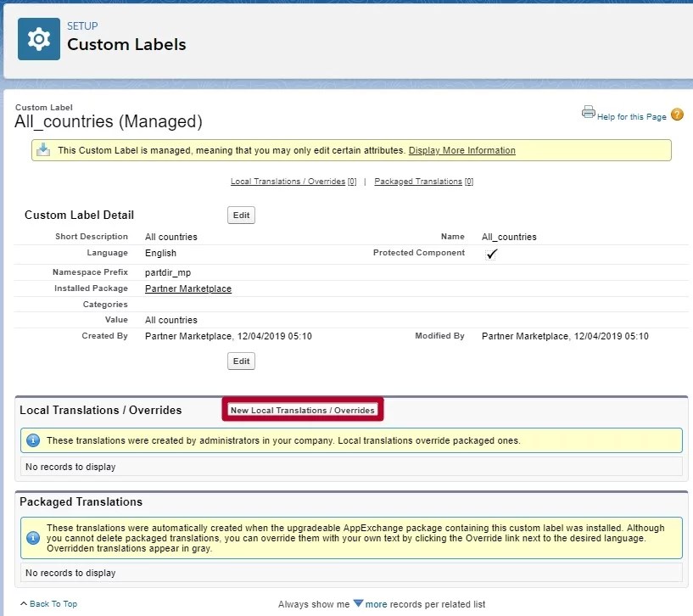Open the orange question mark help icon
Image resolution: width=693 pixels, height=616 pixels.
[x=676, y=113]
